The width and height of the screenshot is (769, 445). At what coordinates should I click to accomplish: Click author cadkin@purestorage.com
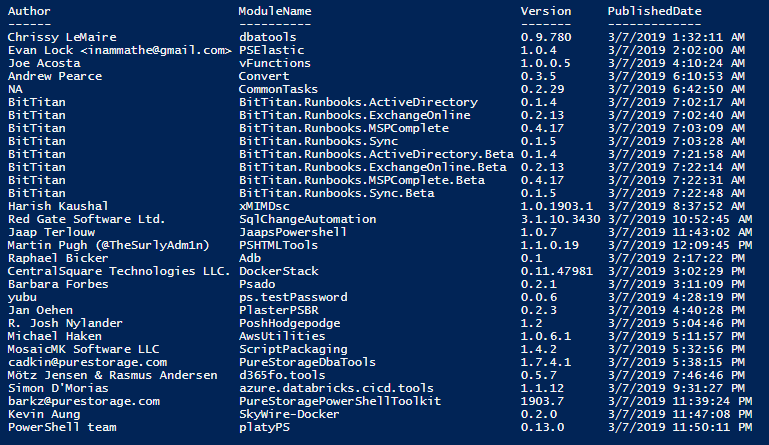[x=87, y=362]
